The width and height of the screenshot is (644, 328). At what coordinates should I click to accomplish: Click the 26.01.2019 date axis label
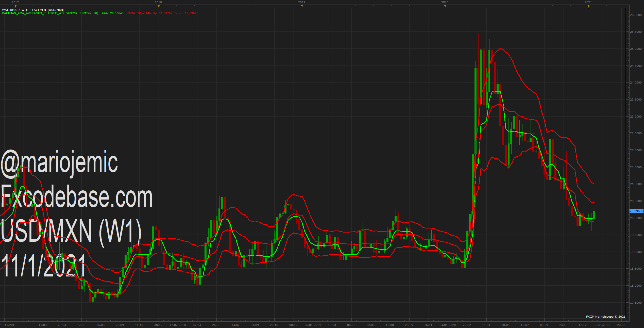coord(313,325)
